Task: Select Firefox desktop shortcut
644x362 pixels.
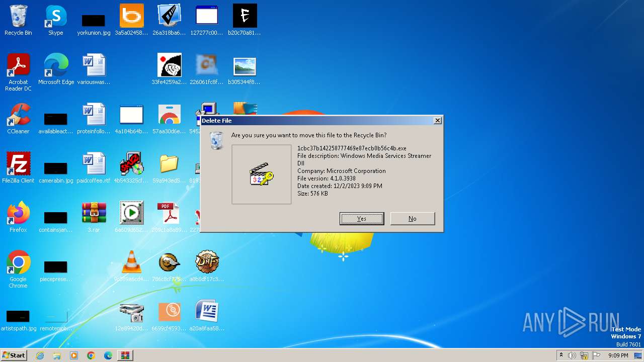Action: [x=18, y=217]
